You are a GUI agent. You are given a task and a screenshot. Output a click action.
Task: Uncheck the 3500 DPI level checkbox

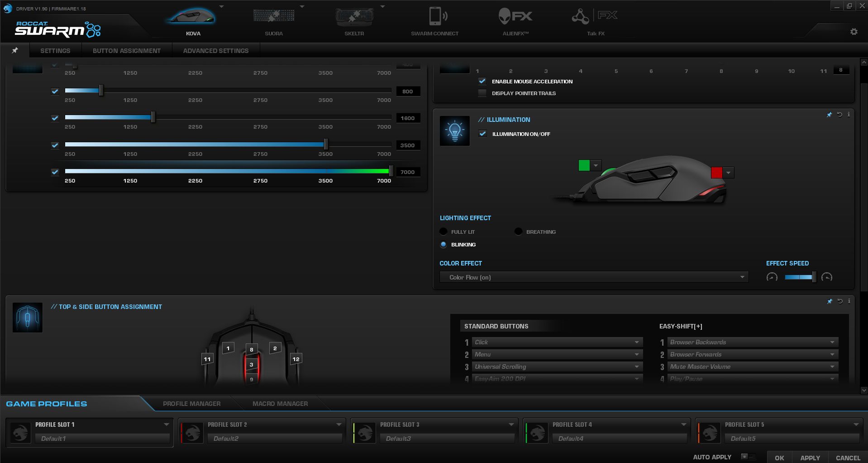pyautogui.click(x=55, y=145)
